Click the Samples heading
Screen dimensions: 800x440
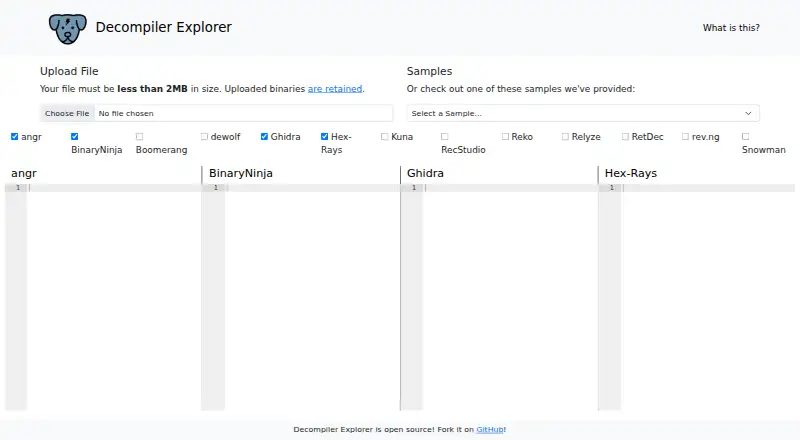point(429,71)
